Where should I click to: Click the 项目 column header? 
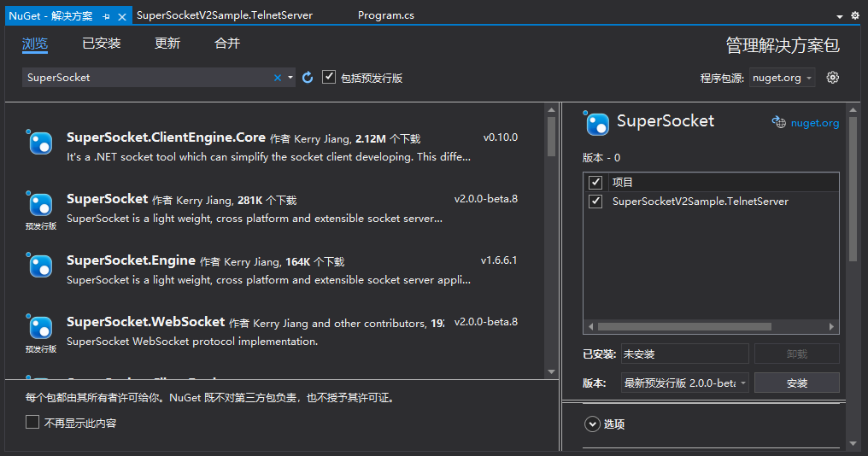point(623,182)
